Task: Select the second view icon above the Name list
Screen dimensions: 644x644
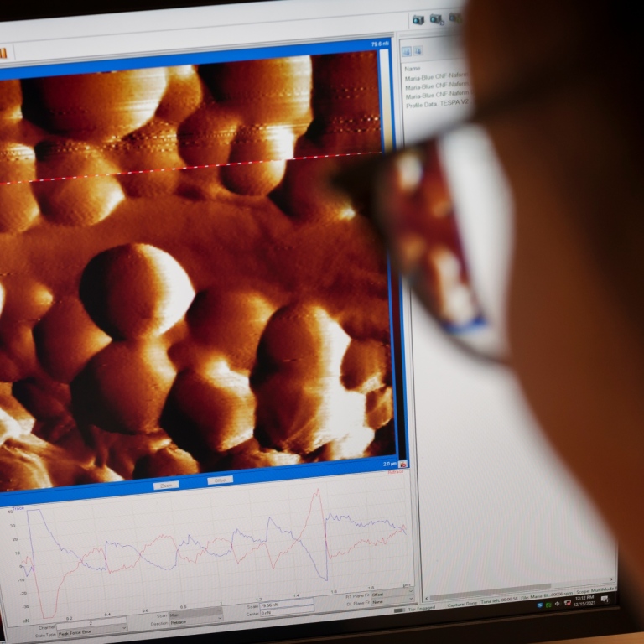Action: pos(418,51)
